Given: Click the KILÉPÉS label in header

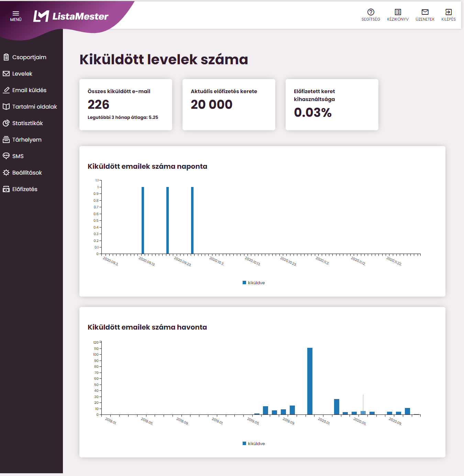Looking at the screenshot, I should click(x=449, y=19).
